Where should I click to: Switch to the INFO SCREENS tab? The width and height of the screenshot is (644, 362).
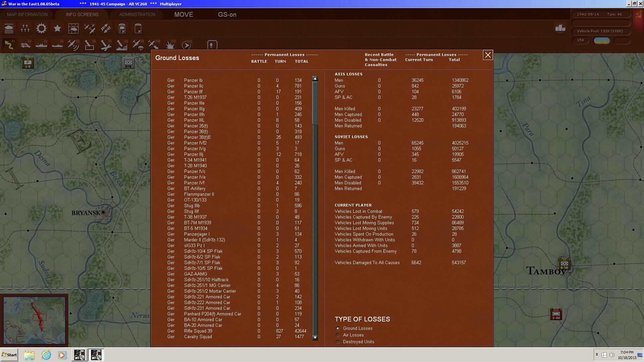click(82, 14)
